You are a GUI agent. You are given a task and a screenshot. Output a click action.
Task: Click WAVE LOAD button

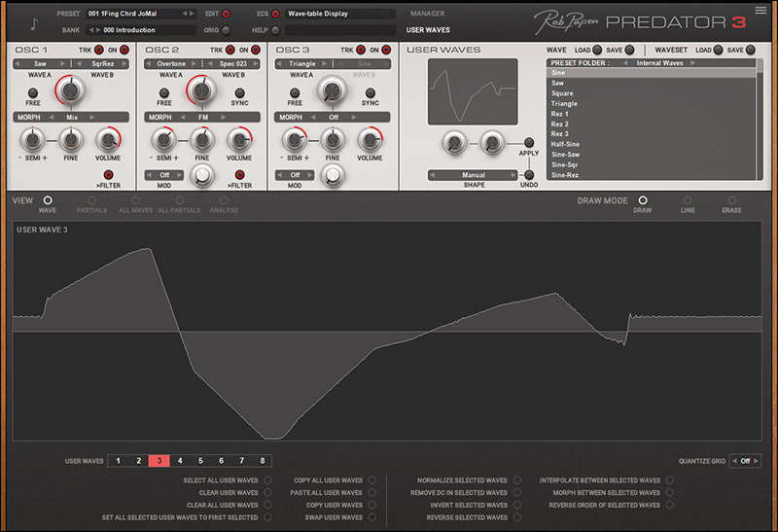pyautogui.click(x=597, y=50)
